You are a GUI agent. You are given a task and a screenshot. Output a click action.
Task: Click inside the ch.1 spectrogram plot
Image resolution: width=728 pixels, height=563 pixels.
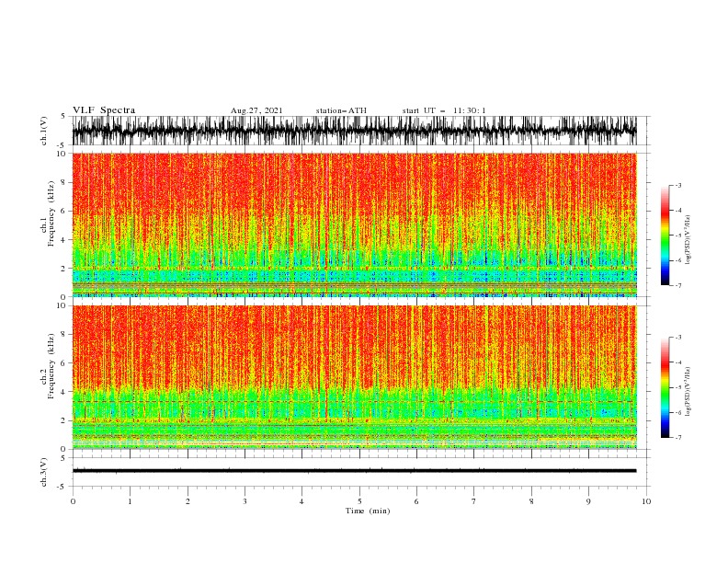355,224
